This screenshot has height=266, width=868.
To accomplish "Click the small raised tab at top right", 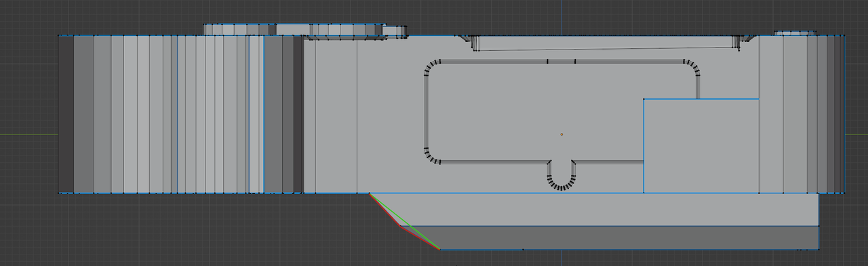I will tap(795, 33).
